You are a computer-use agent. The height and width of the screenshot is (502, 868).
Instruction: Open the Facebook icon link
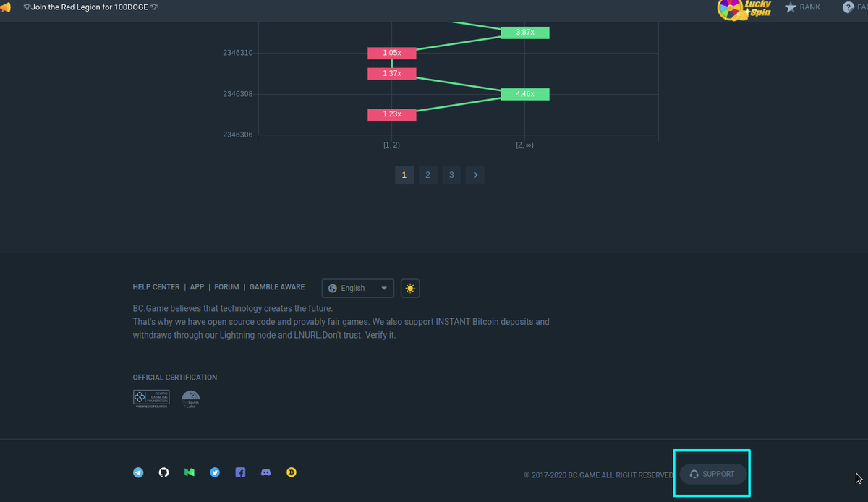click(240, 472)
